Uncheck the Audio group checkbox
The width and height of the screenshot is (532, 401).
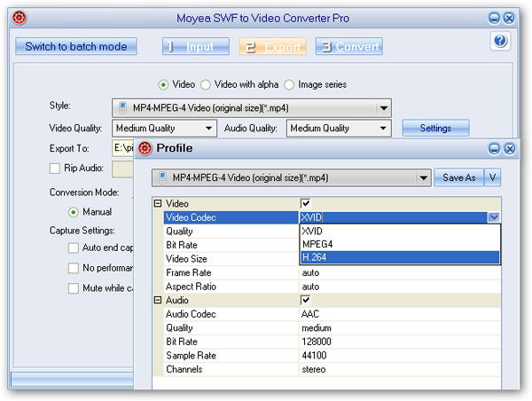[x=305, y=300]
